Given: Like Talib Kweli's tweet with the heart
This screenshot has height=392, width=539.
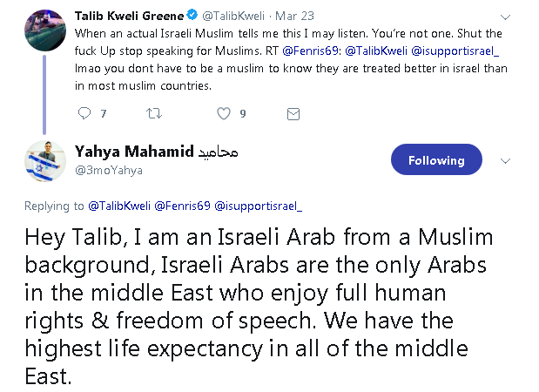Looking at the screenshot, I should click(x=224, y=113).
